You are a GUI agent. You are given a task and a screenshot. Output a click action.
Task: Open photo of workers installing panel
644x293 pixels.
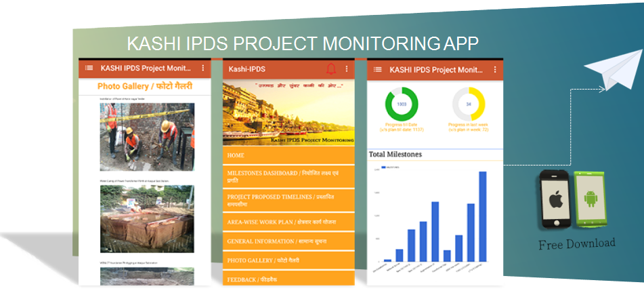(147, 136)
